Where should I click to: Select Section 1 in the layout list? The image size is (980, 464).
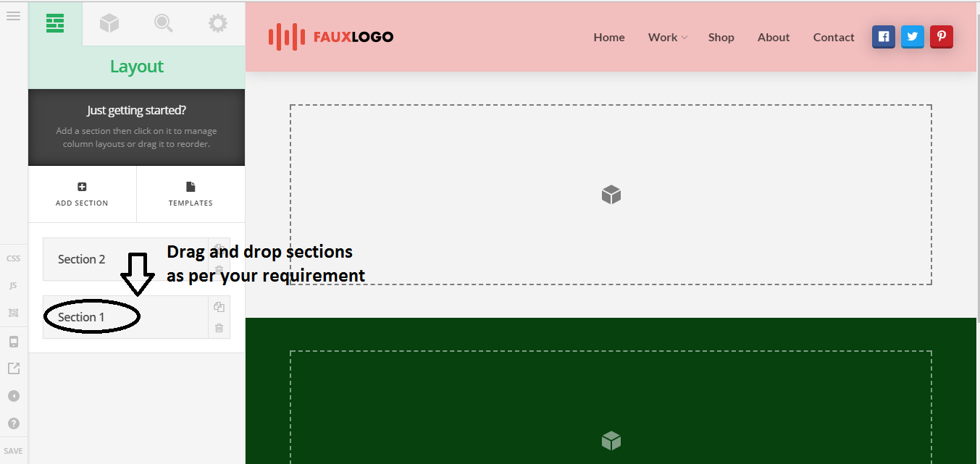click(82, 317)
